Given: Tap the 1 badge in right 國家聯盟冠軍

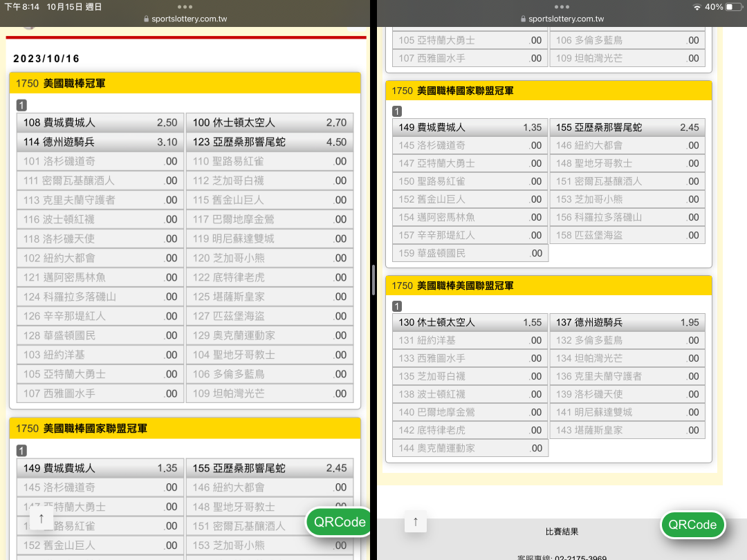Looking at the screenshot, I should click(397, 111).
